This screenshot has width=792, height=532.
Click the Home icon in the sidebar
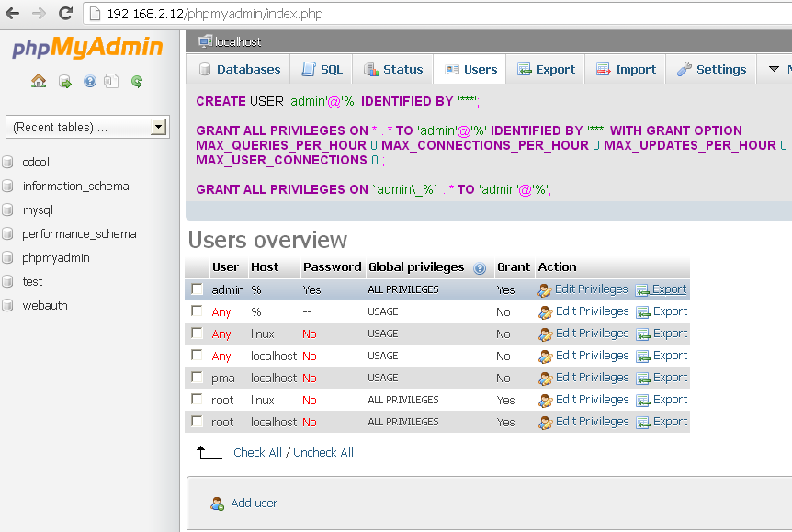(39, 81)
